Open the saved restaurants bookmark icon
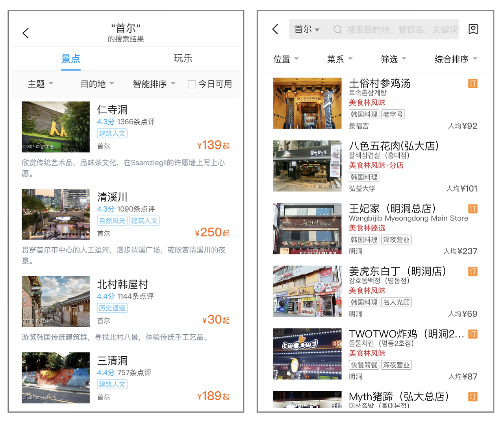Viewport: 504px width, 422px height. 473,29
